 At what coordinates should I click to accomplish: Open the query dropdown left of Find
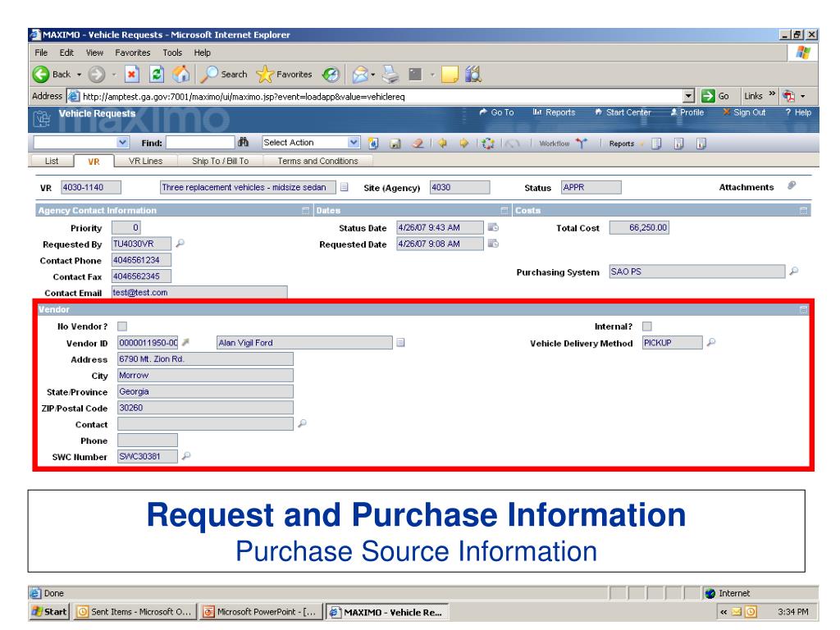click(x=123, y=143)
